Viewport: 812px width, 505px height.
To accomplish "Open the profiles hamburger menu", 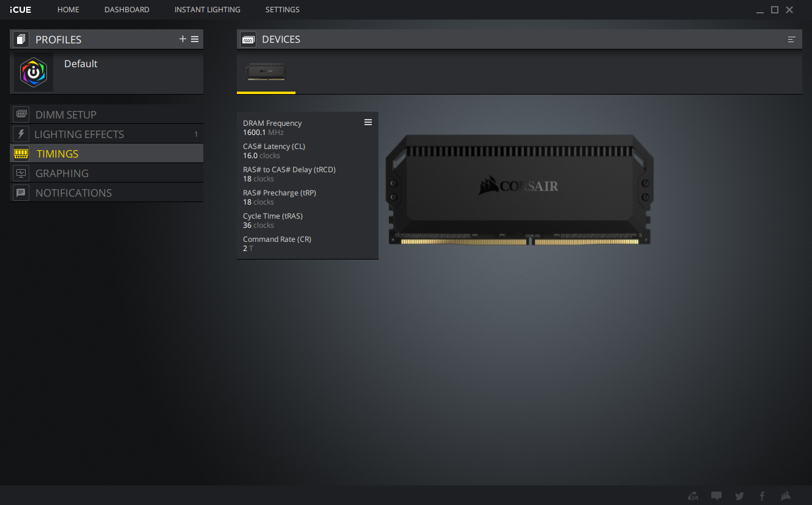I will pyautogui.click(x=195, y=39).
